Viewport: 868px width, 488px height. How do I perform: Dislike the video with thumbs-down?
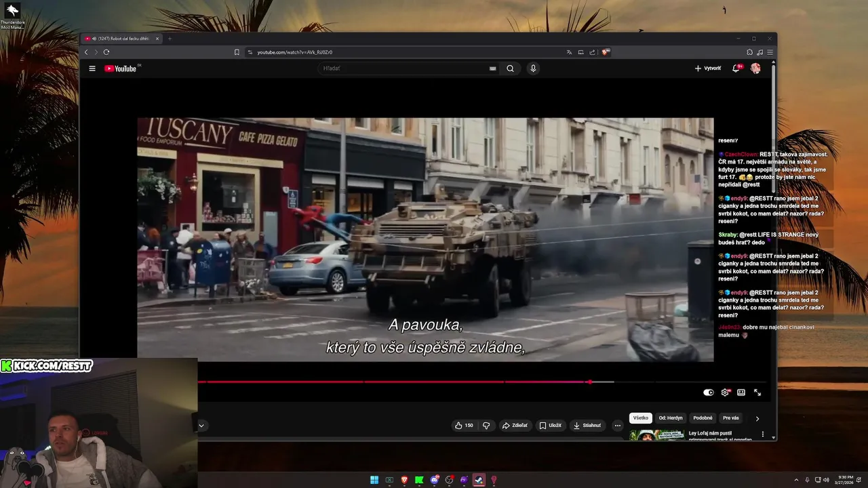(x=486, y=426)
